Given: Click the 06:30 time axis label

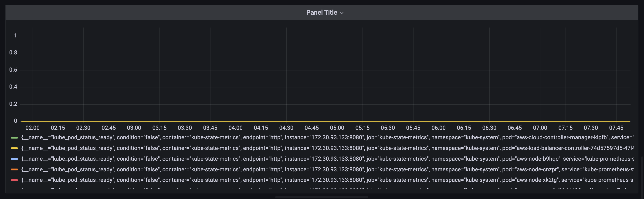Looking at the screenshot, I should click(489, 128).
